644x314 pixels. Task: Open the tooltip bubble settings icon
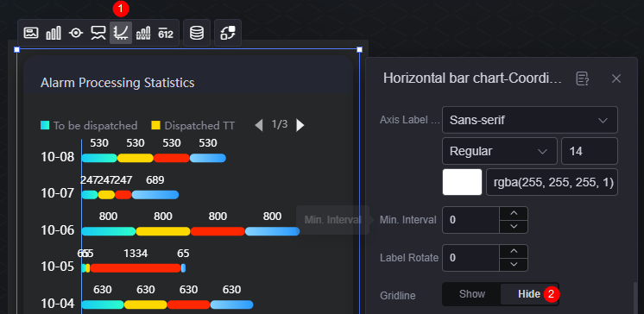[x=98, y=33]
